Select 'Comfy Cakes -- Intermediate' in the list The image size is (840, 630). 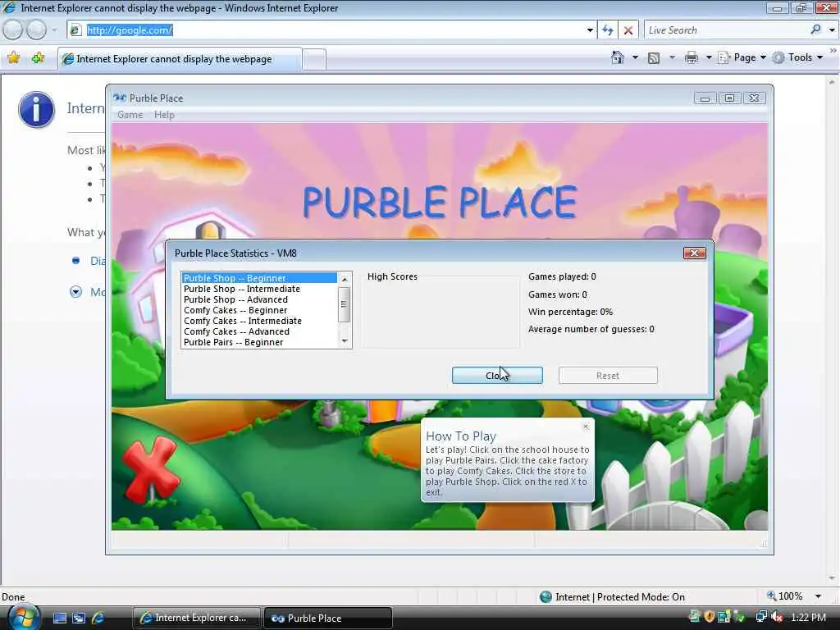259,321
